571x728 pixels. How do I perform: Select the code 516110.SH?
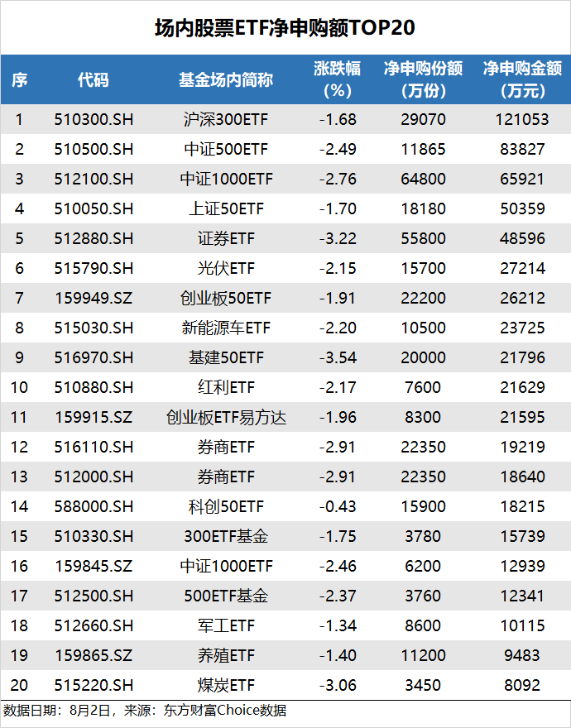(x=93, y=447)
